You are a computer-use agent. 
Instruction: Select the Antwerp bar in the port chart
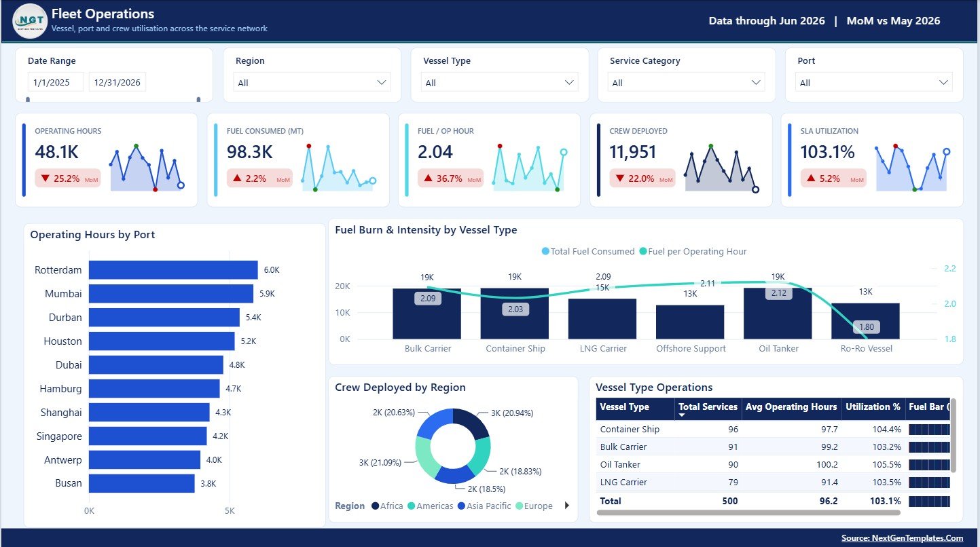[x=145, y=460]
